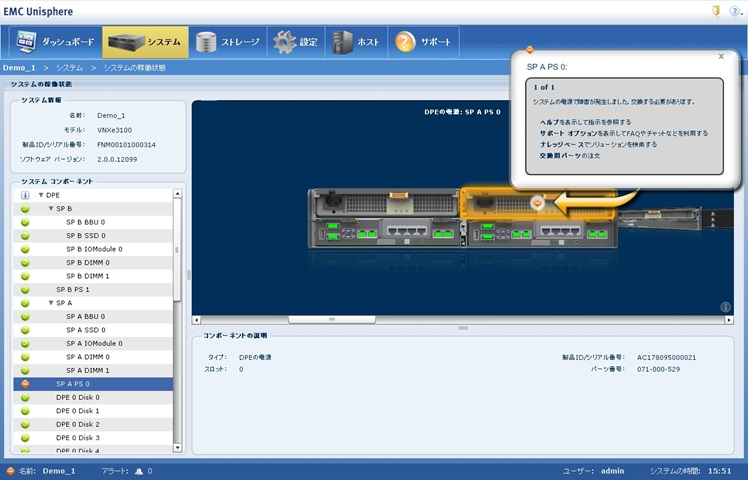The width and height of the screenshot is (748, 480).
Task: Collapse the DPE tree node
Action: point(41,195)
